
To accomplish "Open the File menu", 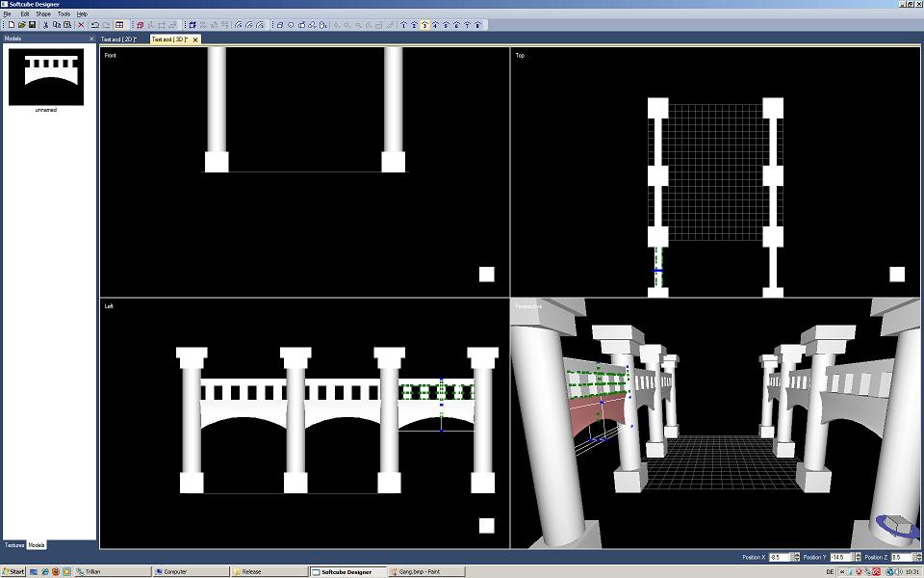I will coord(8,14).
